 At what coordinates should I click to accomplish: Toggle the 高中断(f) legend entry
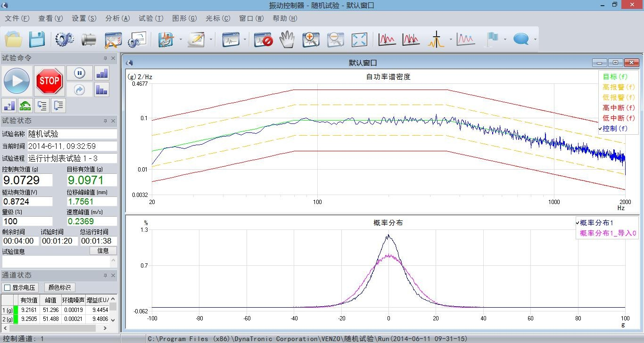[x=619, y=107]
